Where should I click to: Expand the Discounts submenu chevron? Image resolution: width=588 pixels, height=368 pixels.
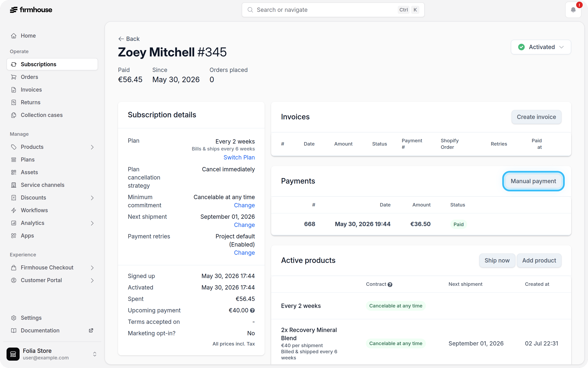click(92, 198)
